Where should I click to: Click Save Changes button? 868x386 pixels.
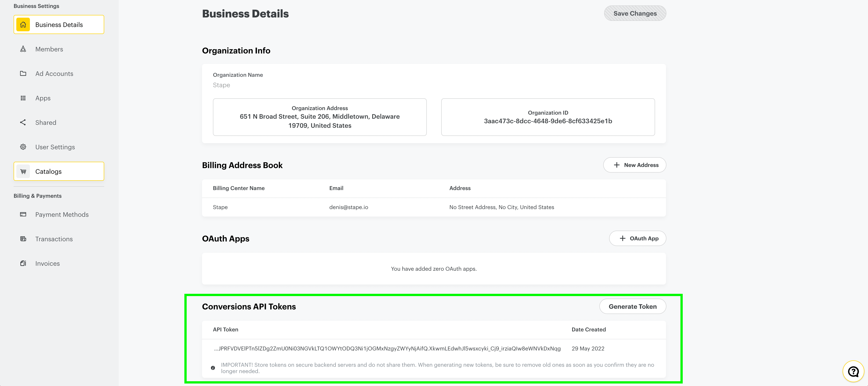(635, 13)
